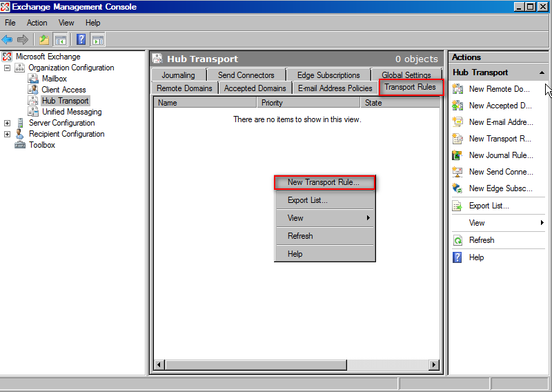Click the blue Help toolbar icon
This screenshot has width=552, height=392.
pyautogui.click(x=81, y=39)
